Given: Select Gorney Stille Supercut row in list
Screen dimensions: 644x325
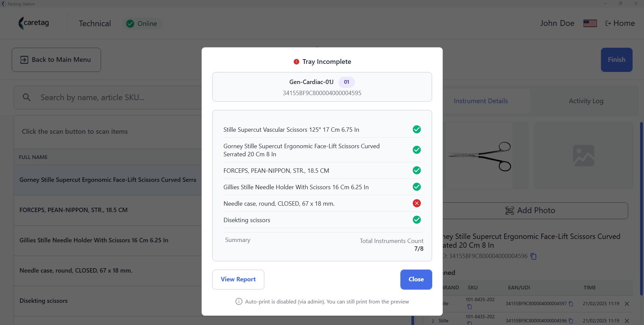Looking at the screenshot, I should pos(108,180).
